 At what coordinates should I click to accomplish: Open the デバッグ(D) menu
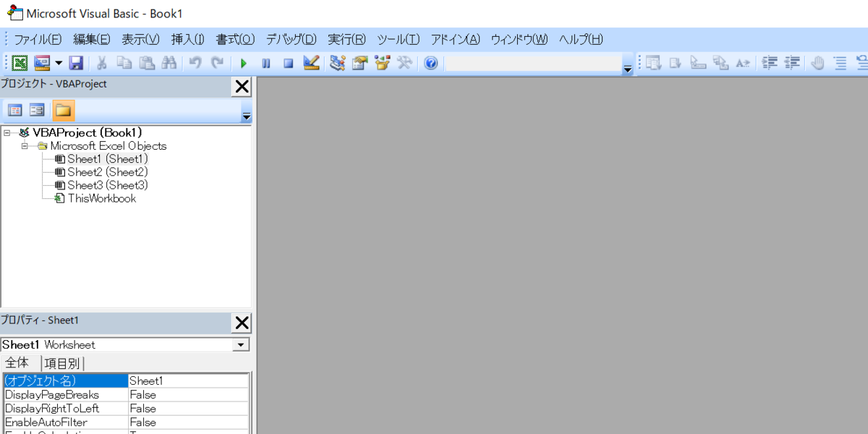pyautogui.click(x=291, y=39)
